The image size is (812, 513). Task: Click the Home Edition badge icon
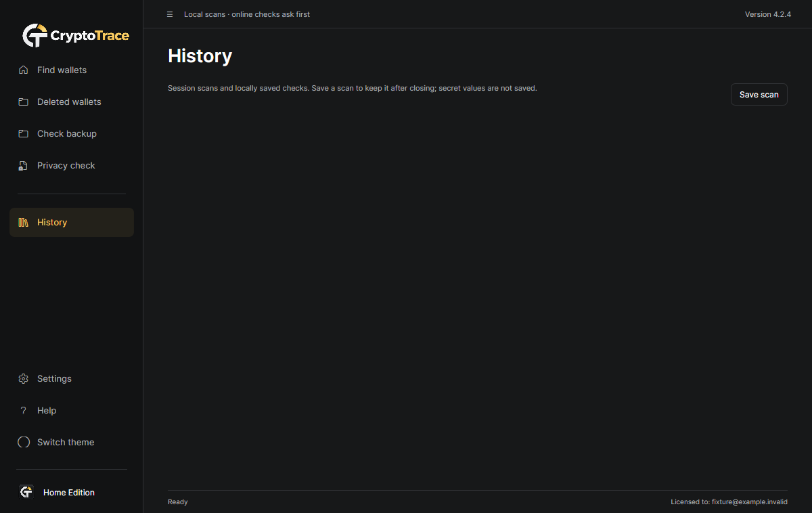tap(26, 492)
